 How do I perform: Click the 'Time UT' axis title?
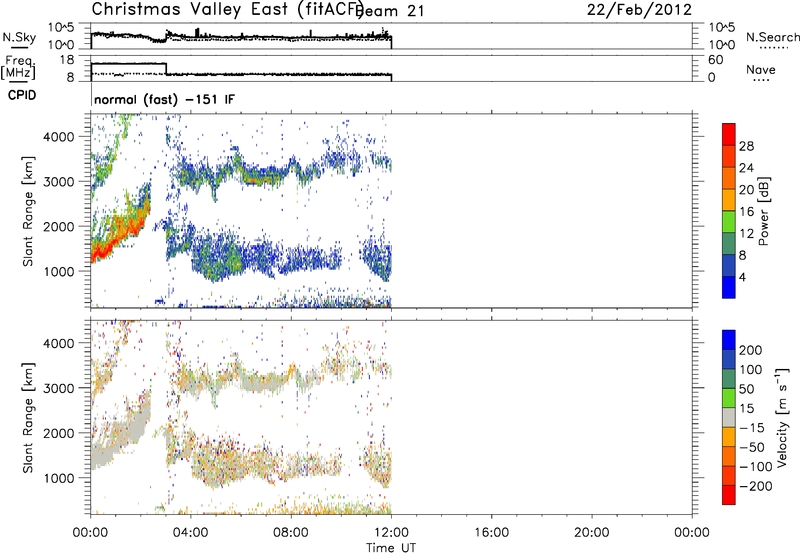[x=391, y=548]
